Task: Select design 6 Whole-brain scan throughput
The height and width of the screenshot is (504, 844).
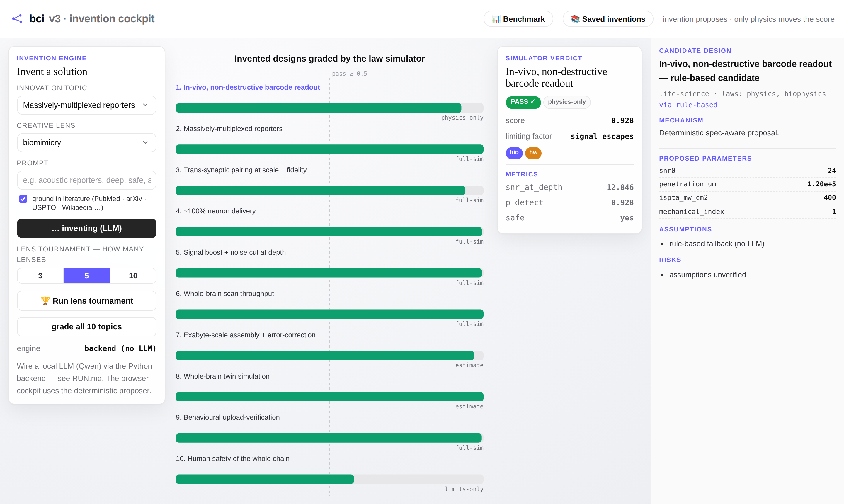Action: coord(224,293)
